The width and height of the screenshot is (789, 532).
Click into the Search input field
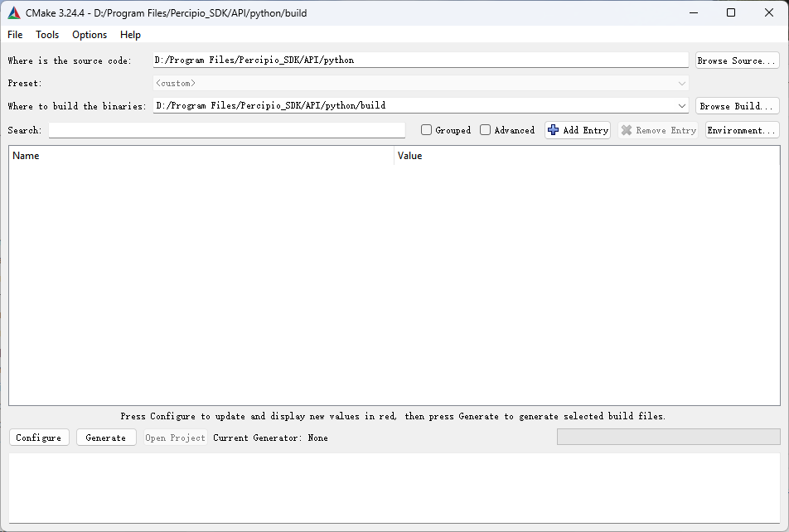[227, 130]
